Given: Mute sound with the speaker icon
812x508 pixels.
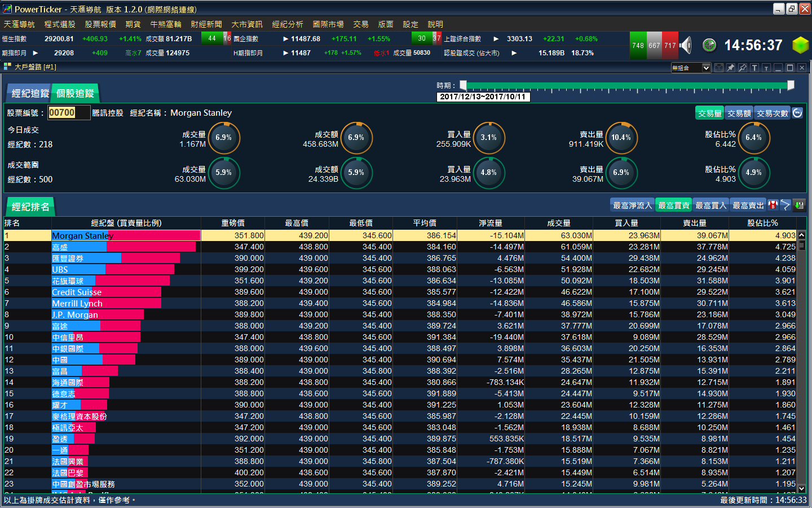Looking at the screenshot, I should (x=686, y=45).
